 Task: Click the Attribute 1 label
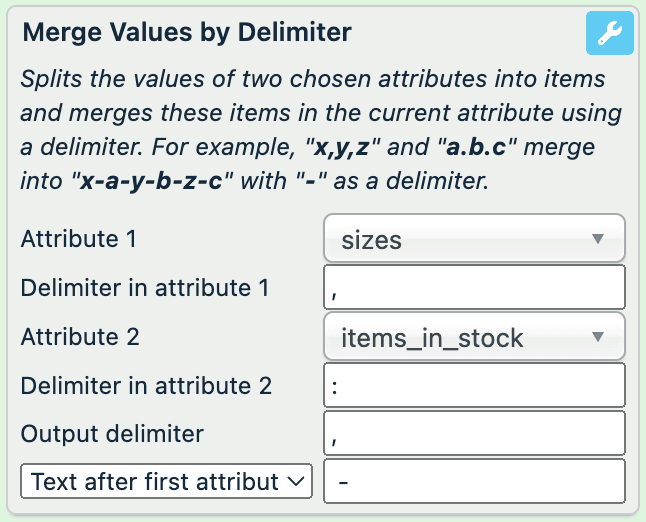(79, 240)
